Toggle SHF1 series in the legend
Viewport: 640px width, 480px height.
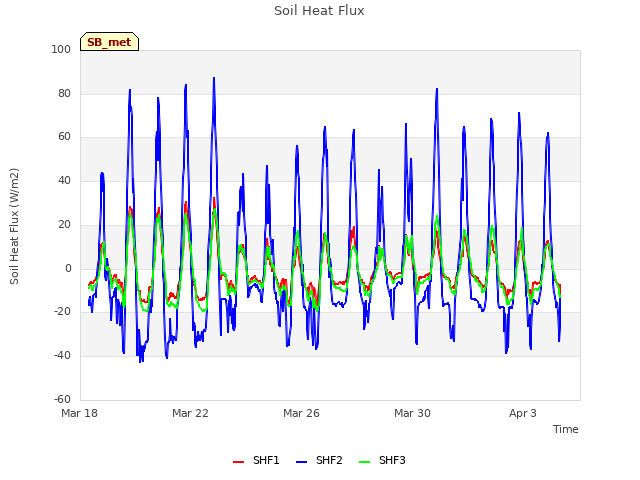(x=256, y=460)
